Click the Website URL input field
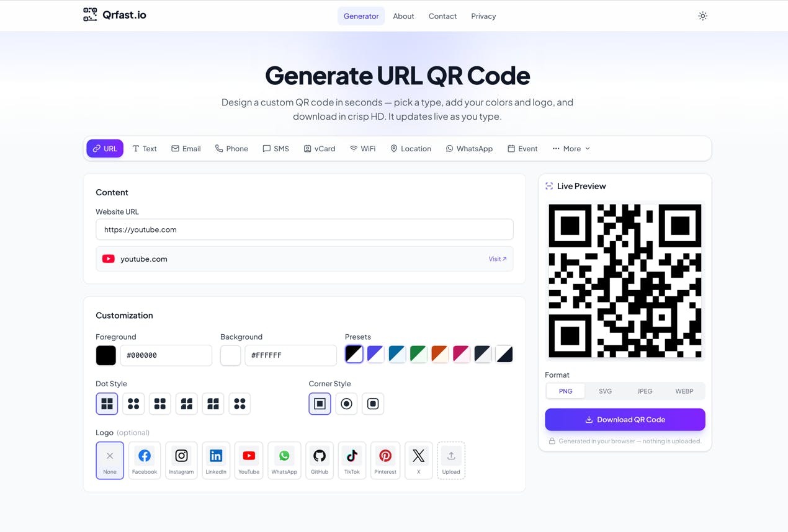This screenshot has height=532, width=788. point(305,229)
